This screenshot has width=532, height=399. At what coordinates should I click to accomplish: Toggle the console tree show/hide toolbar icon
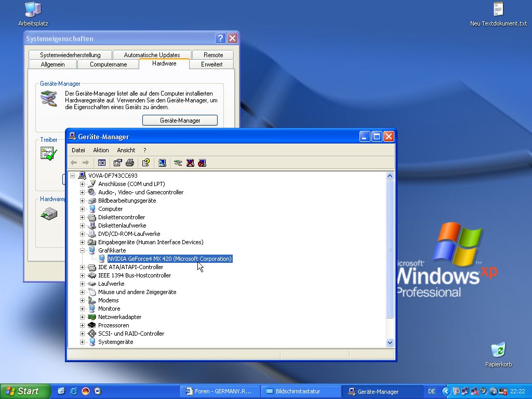tap(101, 163)
